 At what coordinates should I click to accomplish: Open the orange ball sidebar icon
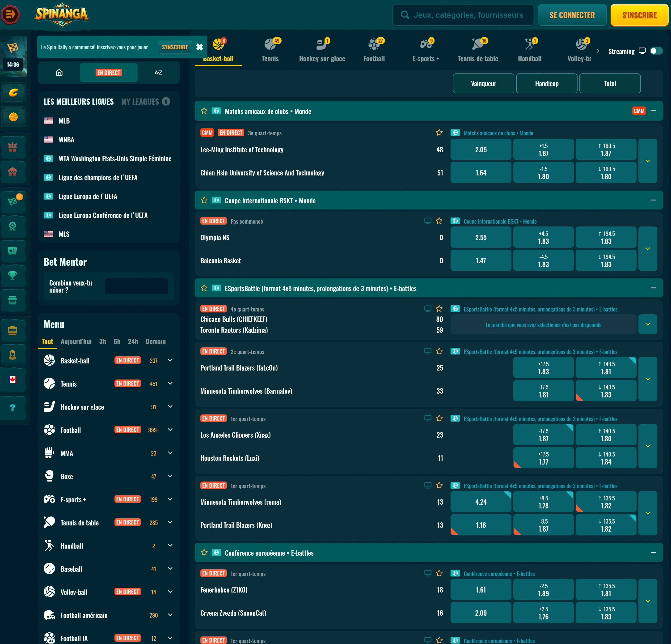click(x=13, y=117)
